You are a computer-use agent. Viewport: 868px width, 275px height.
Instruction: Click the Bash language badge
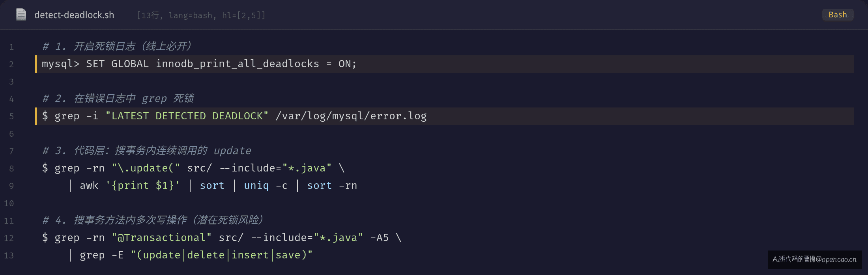[838, 15]
